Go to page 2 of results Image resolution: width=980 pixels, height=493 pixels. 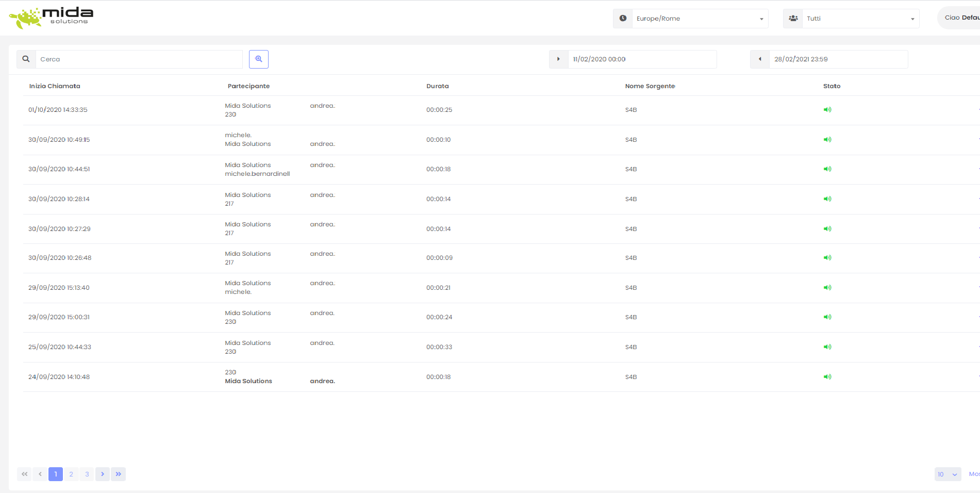click(x=71, y=474)
